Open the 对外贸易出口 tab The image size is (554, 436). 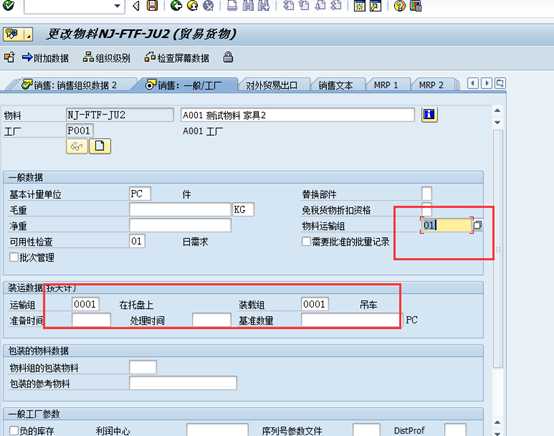point(272,85)
